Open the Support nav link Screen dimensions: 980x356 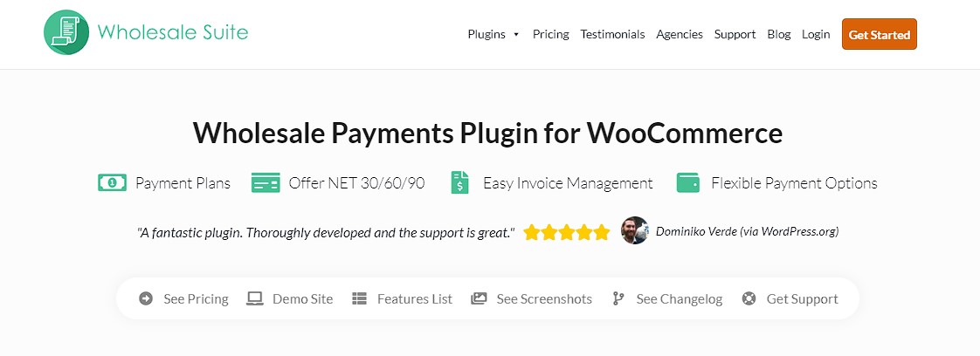(735, 34)
